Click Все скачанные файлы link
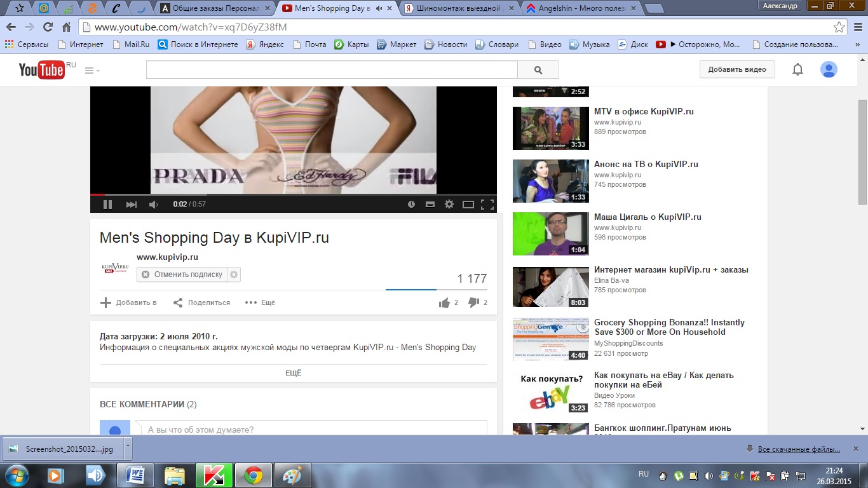The width and height of the screenshot is (868, 488). [799, 449]
